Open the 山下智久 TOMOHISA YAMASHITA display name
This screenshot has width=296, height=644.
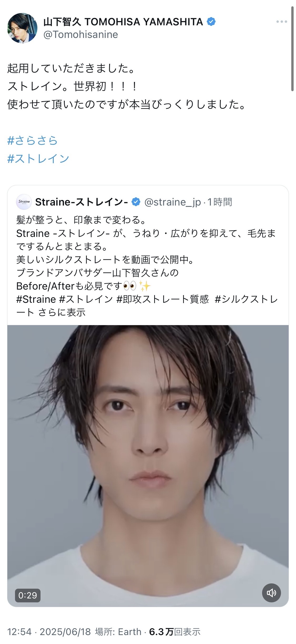pyautogui.click(x=123, y=22)
